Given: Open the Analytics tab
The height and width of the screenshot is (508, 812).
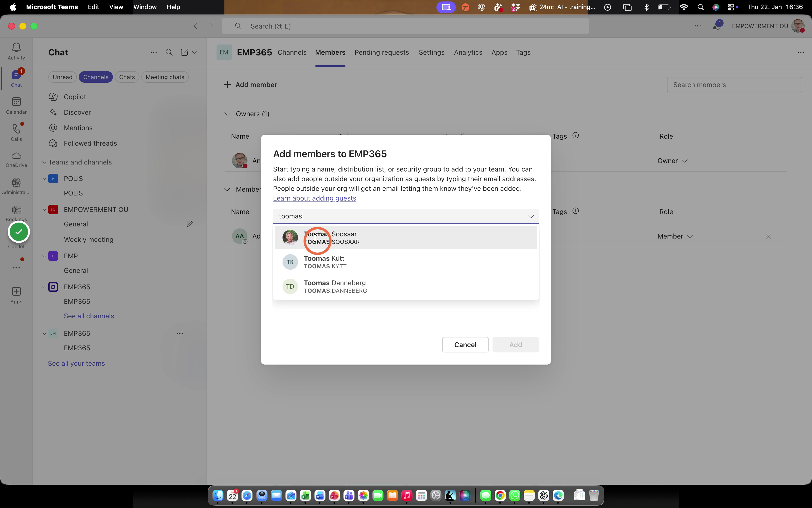Looking at the screenshot, I should (x=468, y=52).
